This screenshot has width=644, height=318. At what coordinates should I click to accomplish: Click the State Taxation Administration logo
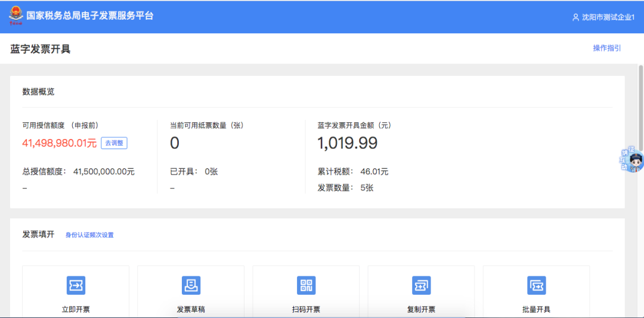16,16
